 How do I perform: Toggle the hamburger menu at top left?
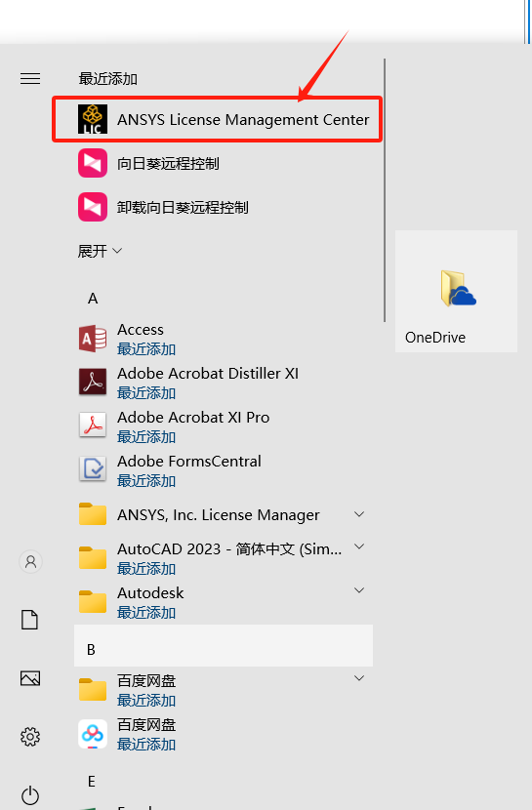tap(30, 78)
